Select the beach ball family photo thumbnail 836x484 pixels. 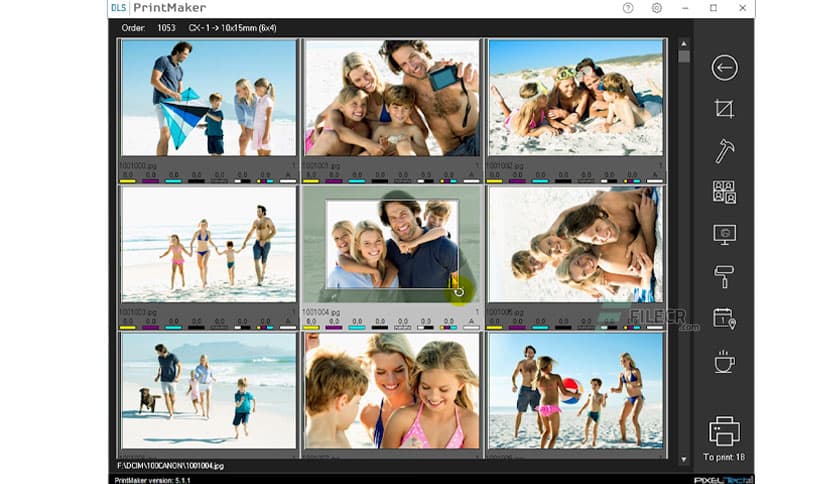point(576,391)
